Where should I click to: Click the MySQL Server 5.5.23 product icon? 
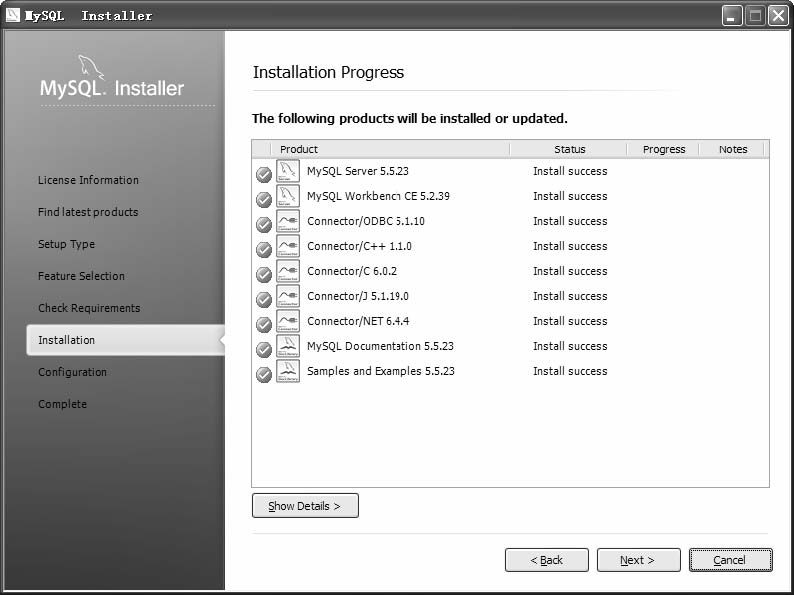(x=288, y=171)
